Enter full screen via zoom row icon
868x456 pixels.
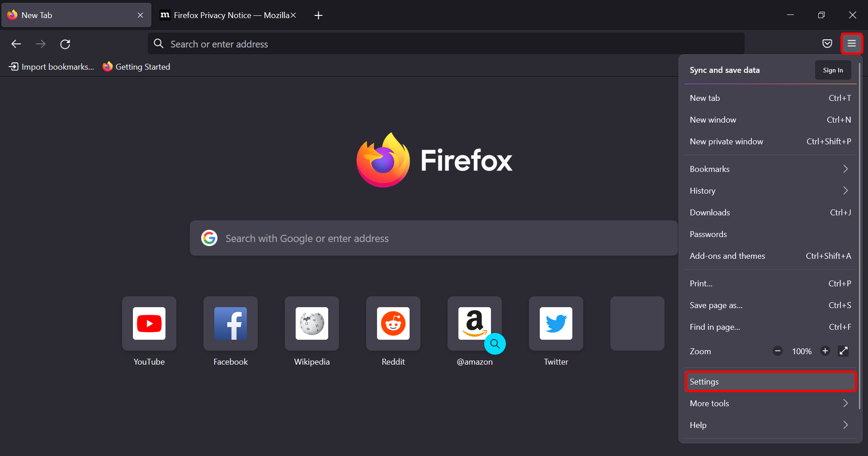coord(844,351)
